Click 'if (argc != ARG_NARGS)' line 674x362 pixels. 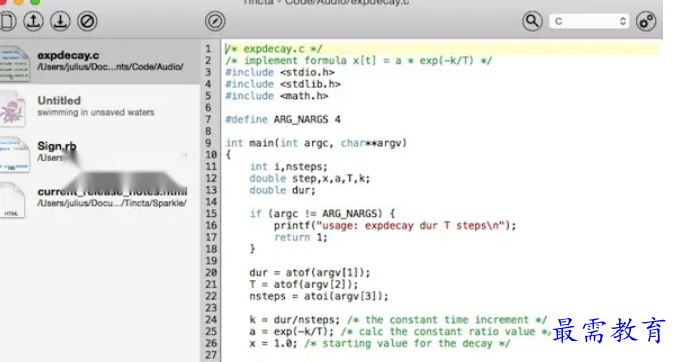coord(322,214)
